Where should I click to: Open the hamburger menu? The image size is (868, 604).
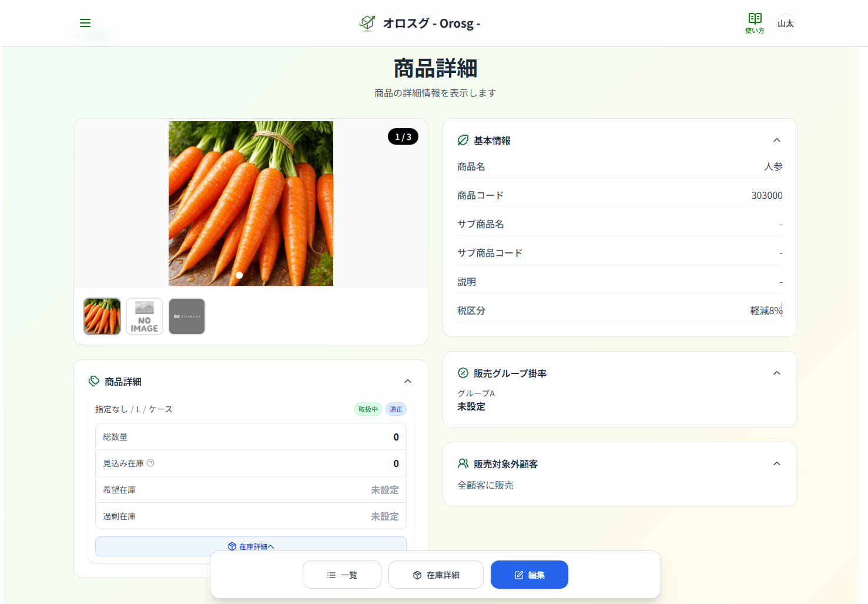pos(85,23)
